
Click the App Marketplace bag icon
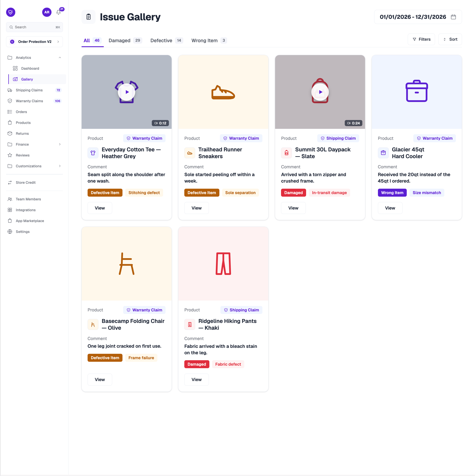(10, 221)
